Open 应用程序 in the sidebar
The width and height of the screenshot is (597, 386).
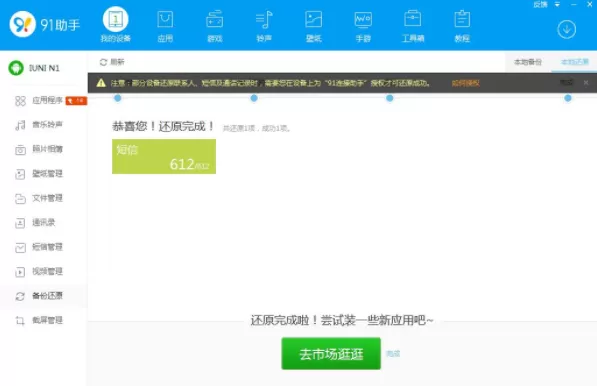click(38, 100)
